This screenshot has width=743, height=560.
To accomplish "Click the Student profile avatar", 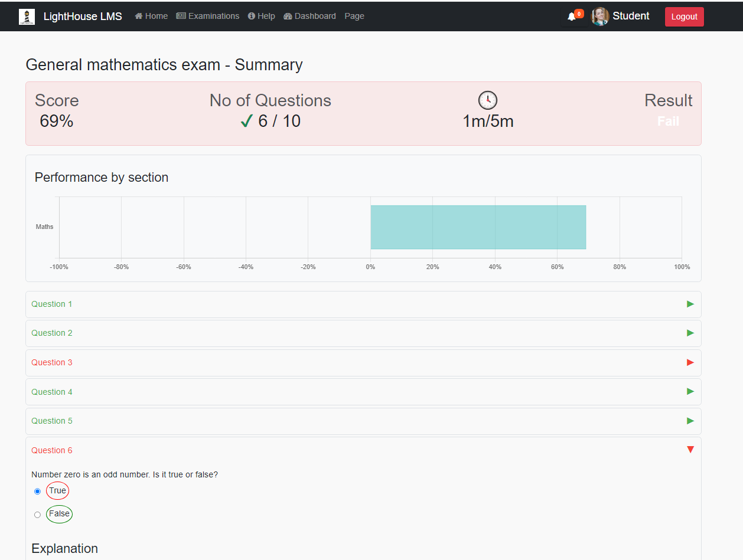I will pyautogui.click(x=599, y=17).
